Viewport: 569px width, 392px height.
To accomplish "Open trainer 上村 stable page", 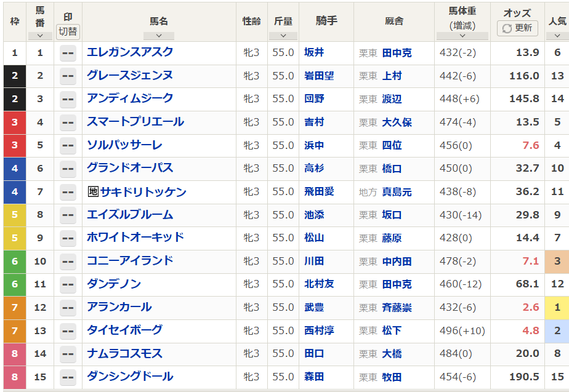I will coord(392,76).
